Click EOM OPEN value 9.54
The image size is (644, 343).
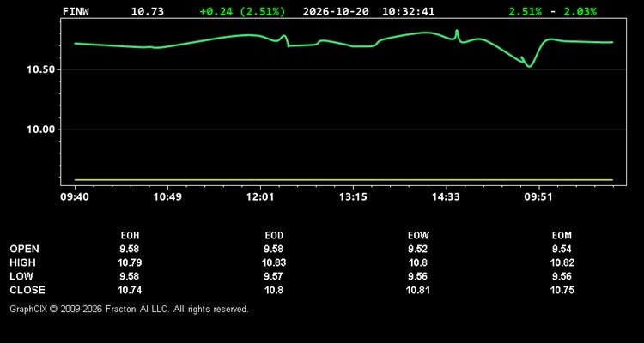(x=562, y=249)
